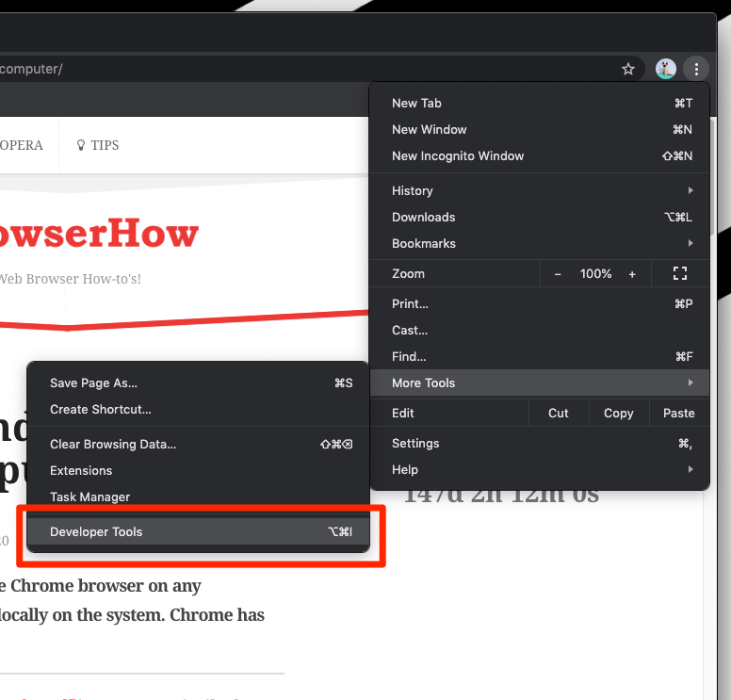Open Downloads from the menu
Viewport: 731px width, 700px height.
pos(540,218)
